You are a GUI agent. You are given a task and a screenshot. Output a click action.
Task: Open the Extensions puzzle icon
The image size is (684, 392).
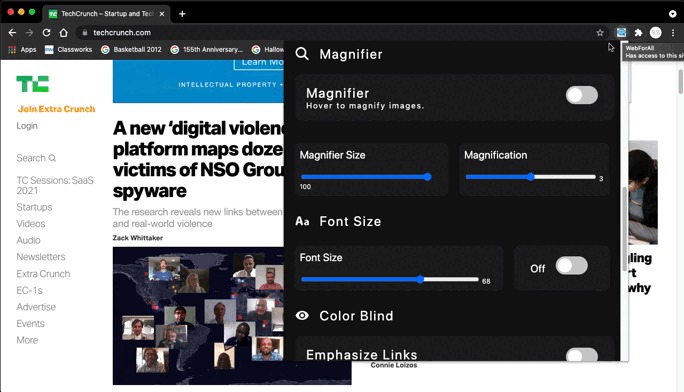click(x=638, y=33)
